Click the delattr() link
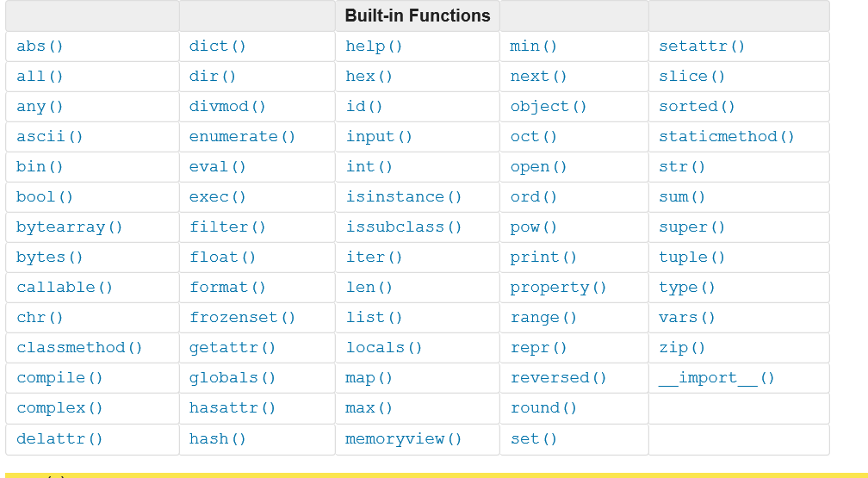The width and height of the screenshot is (868, 478). (x=59, y=438)
